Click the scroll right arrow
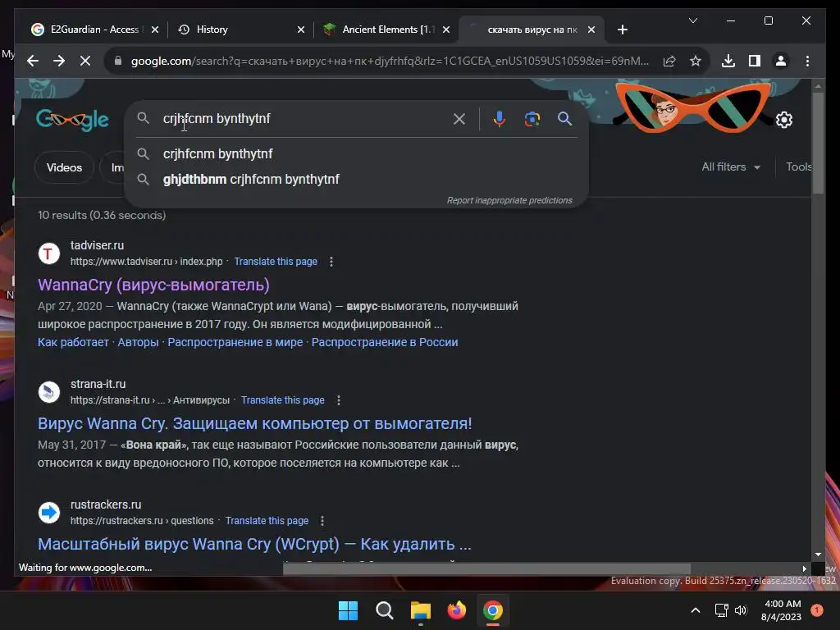 (804, 569)
